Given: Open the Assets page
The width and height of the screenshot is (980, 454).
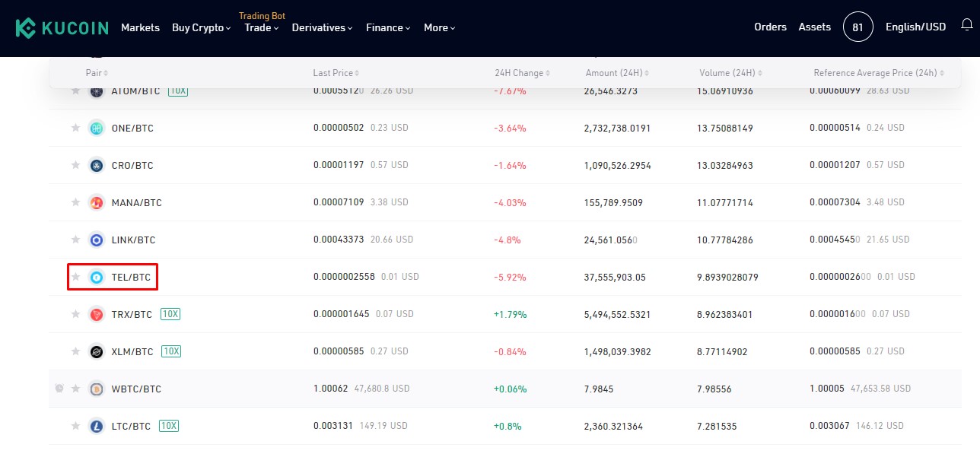Looking at the screenshot, I should pyautogui.click(x=814, y=27).
